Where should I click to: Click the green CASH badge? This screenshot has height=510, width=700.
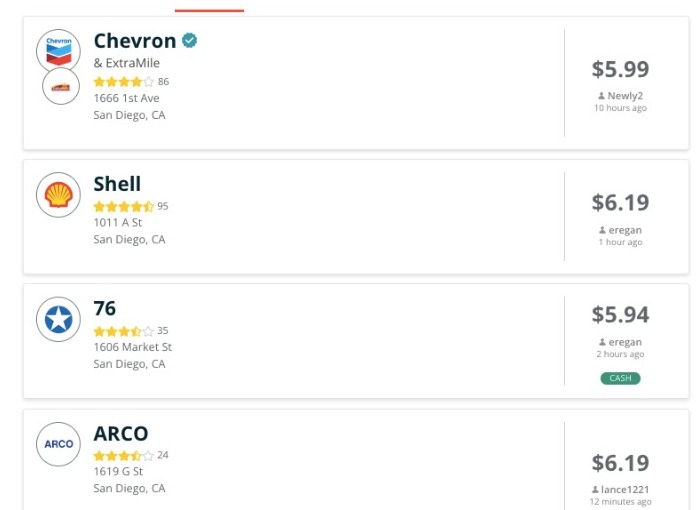[x=620, y=378]
